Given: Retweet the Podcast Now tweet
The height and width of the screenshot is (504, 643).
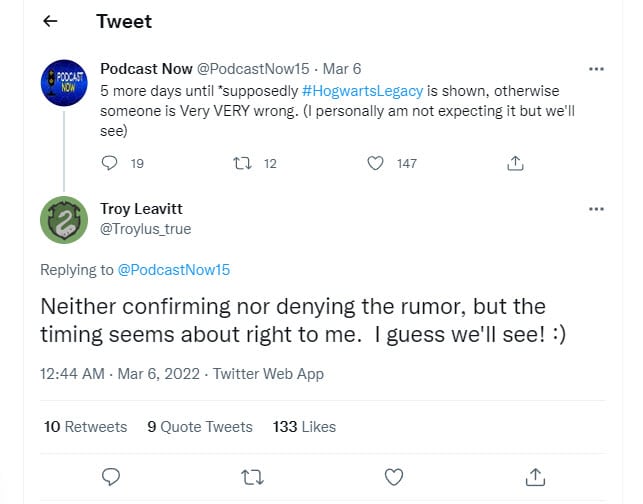Looking at the screenshot, I should click(242, 164).
